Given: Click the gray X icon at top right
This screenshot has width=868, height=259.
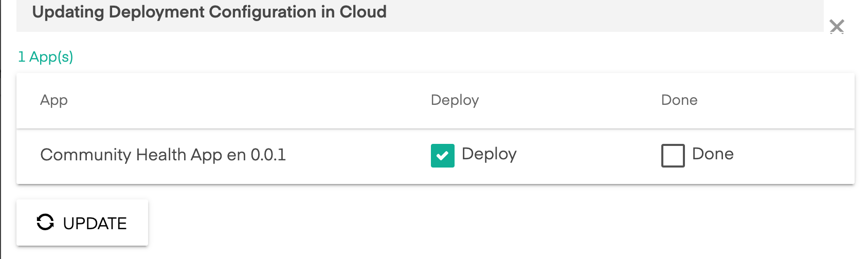Looking at the screenshot, I should (x=837, y=26).
